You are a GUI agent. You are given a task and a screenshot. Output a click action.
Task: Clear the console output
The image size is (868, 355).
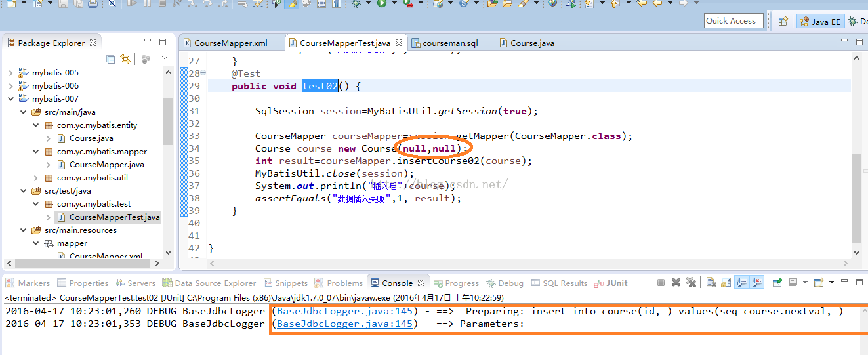[711, 283]
